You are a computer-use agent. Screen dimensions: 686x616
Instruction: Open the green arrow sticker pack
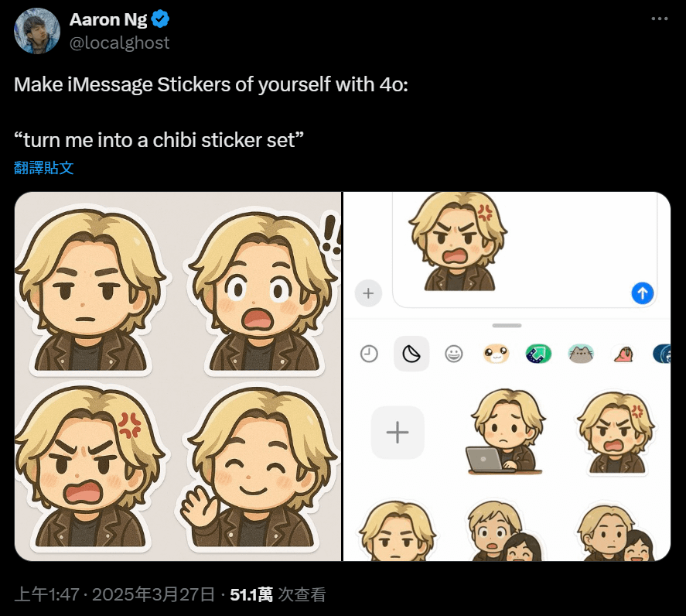click(x=538, y=354)
